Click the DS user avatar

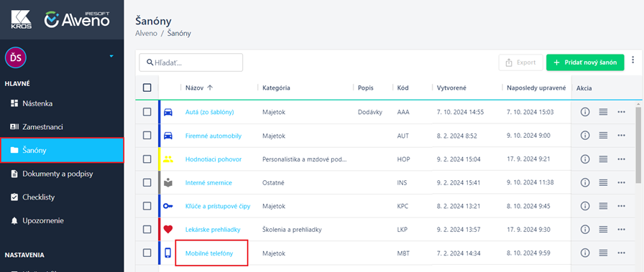(16, 57)
